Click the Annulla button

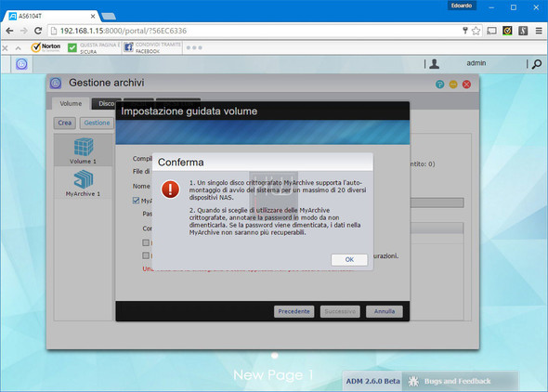385,311
